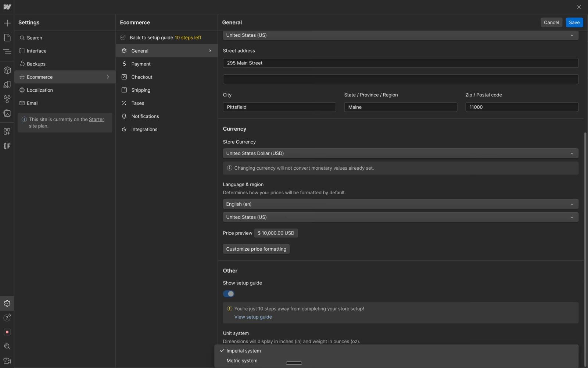The width and height of the screenshot is (588, 368).
Task: Click the info icon in Starter plan notice
Action: click(24, 119)
